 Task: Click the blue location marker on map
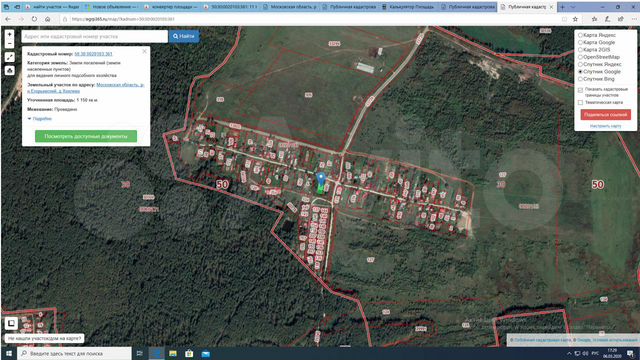(x=321, y=179)
